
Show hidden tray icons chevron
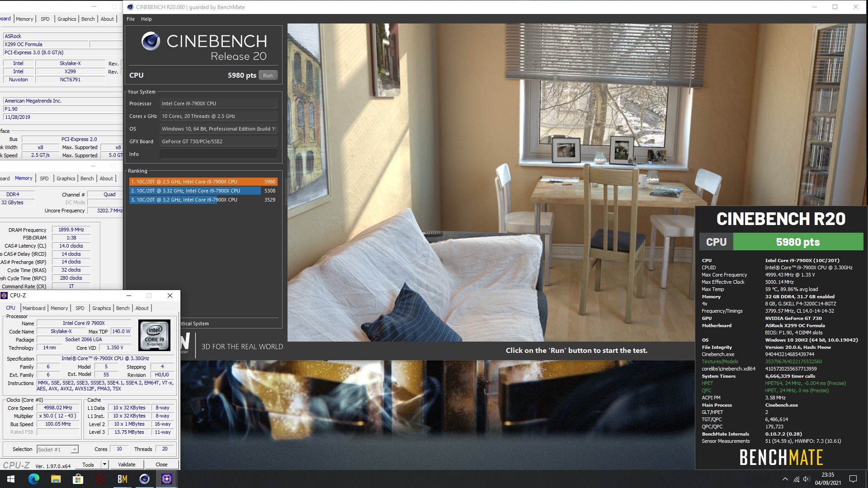tap(785, 479)
